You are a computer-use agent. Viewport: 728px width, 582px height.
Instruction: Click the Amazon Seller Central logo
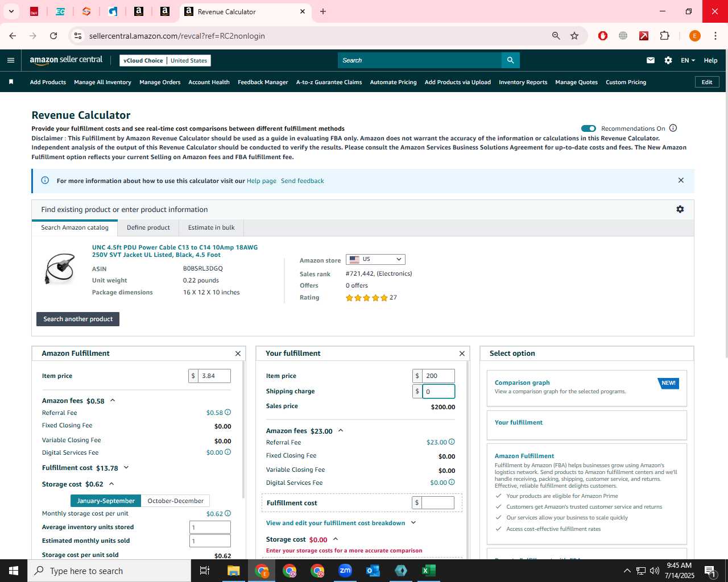tap(66, 60)
